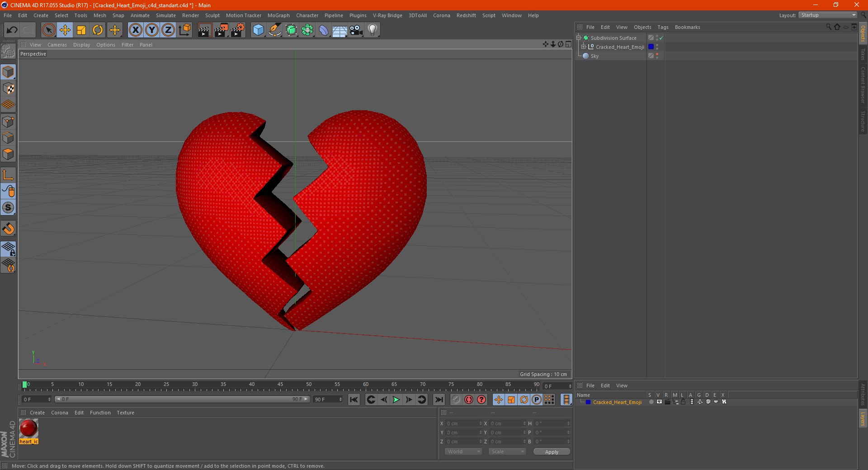This screenshot has height=470, width=868.
Task: Click the Make Editable icon in left toolbar
Action: pos(8,51)
